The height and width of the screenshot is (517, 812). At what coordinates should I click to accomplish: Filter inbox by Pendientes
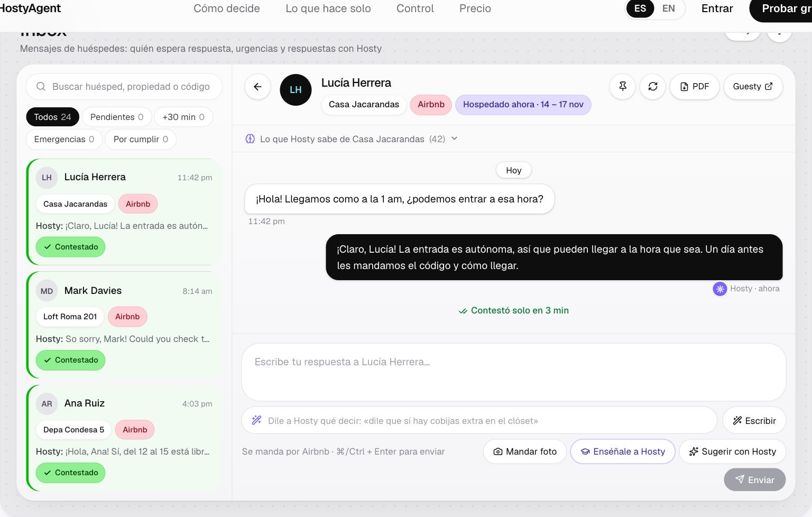pyautogui.click(x=117, y=117)
